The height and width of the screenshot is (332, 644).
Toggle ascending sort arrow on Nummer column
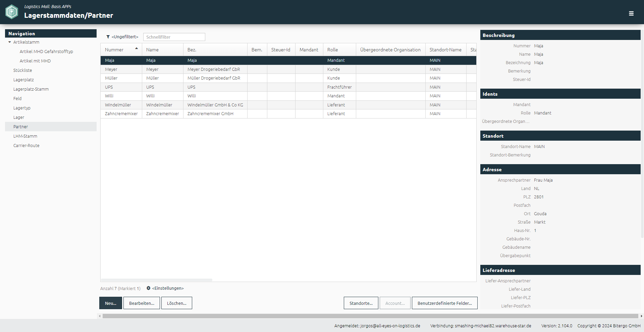137,48
